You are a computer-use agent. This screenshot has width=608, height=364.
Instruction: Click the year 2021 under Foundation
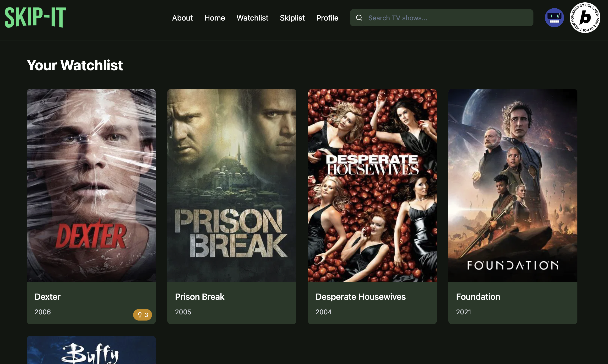[x=463, y=312]
